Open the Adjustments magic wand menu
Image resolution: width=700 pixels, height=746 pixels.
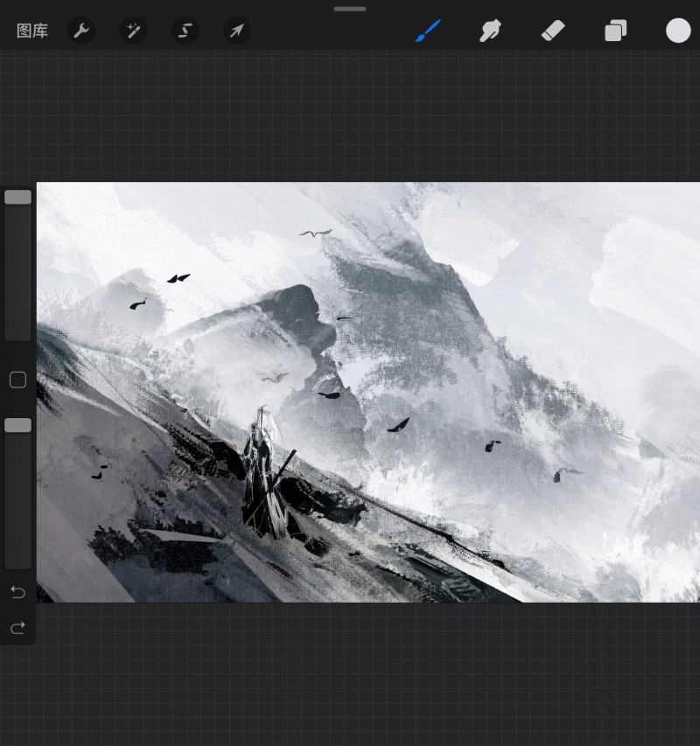coord(133,31)
